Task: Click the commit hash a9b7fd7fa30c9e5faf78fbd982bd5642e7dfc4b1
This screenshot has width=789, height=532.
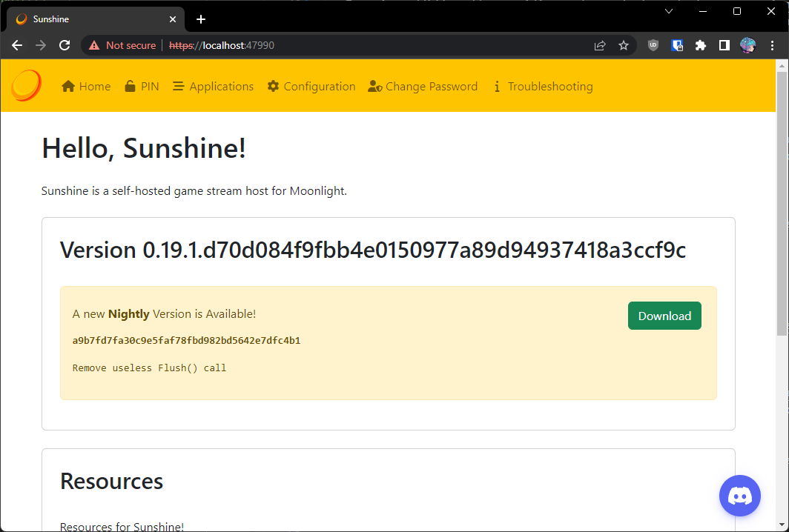Action: [186, 340]
